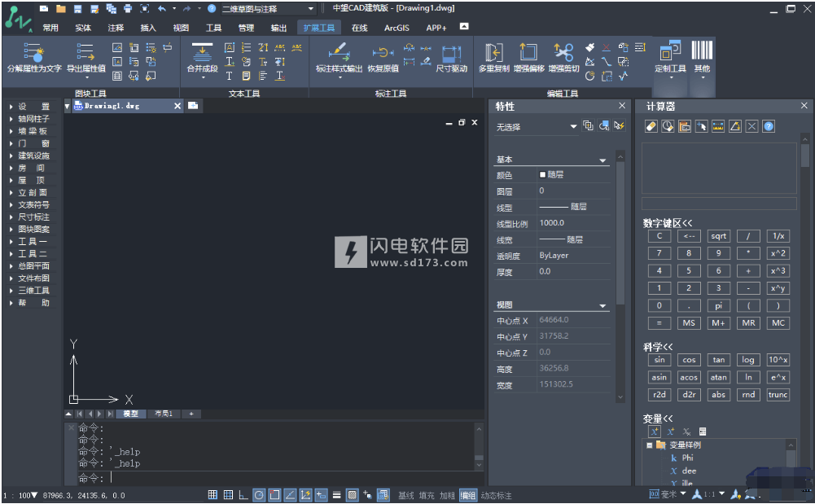Collapse the 基本 properties section
This screenshot has width=815, height=504.
(x=602, y=160)
